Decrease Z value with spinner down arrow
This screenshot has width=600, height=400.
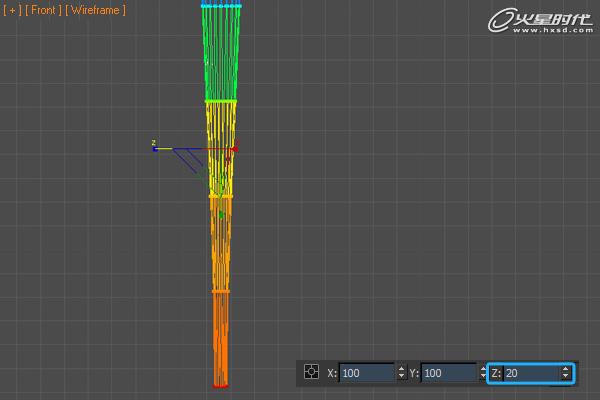click(x=566, y=377)
